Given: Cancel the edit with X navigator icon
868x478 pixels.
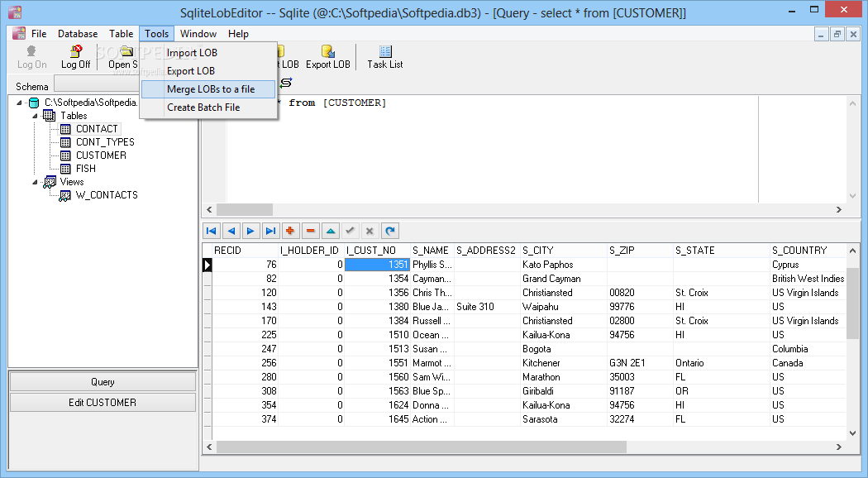Looking at the screenshot, I should tap(370, 231).
